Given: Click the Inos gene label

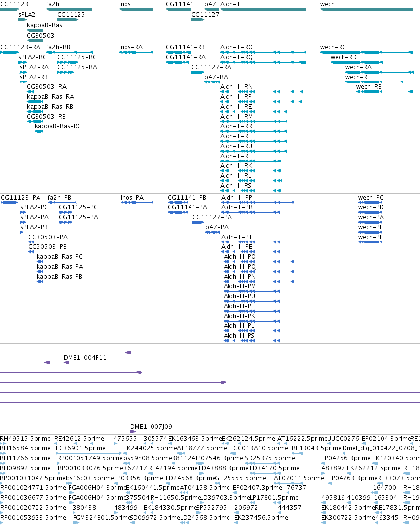Looking at the screenshot, I should pyautogui.click(x=125, y=4).
